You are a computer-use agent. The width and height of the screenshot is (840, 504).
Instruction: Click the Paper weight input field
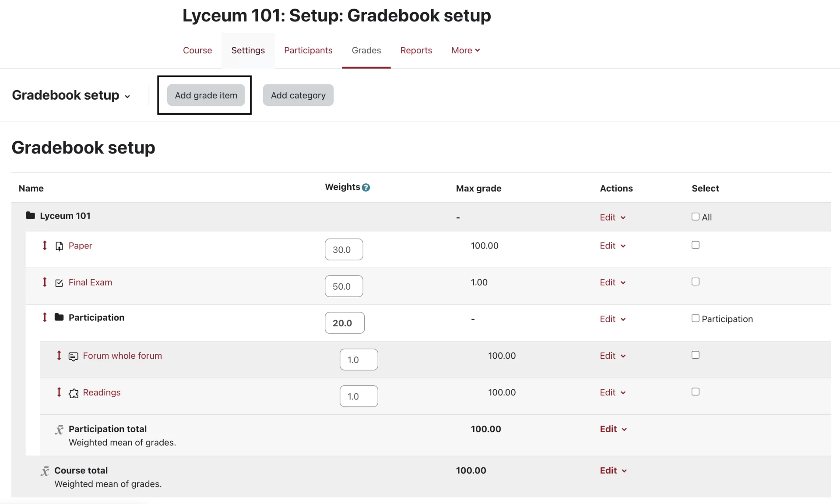pyautogui.click(x=344, y=249)
